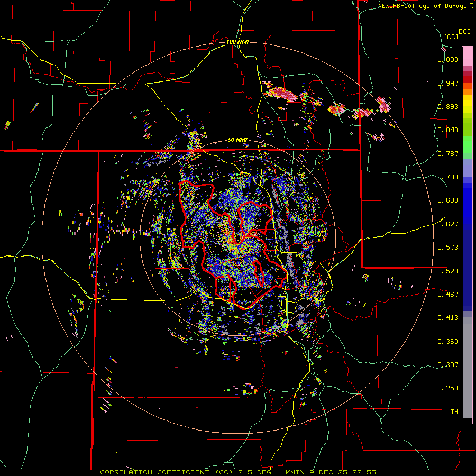Click the CORRELATION COEFFICIENT (CC) product title
Viewport: 476px width, 476px height.
[x=167, y=472]
